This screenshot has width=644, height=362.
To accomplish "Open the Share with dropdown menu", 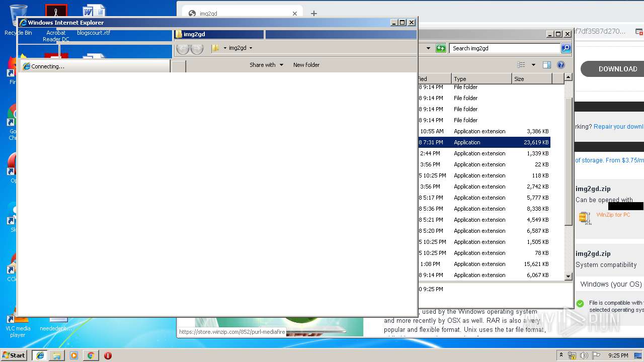I will point(267,65).
